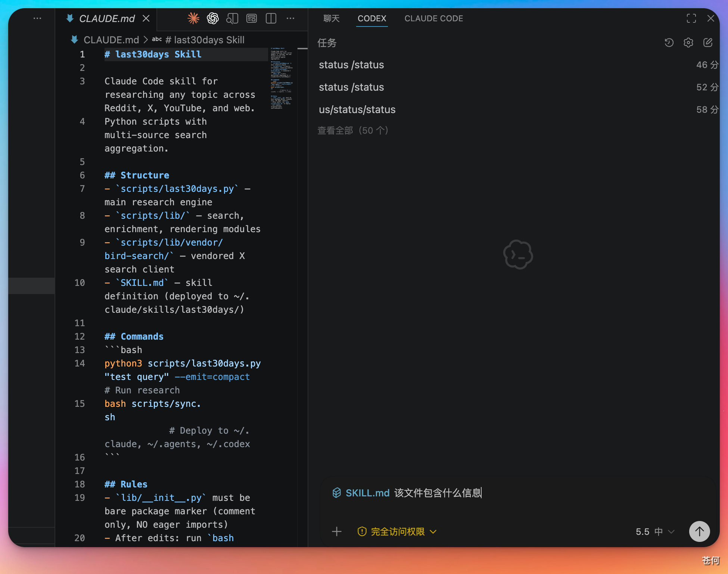
Task: Add attachment with the plus button
Action: coord(337,531)
